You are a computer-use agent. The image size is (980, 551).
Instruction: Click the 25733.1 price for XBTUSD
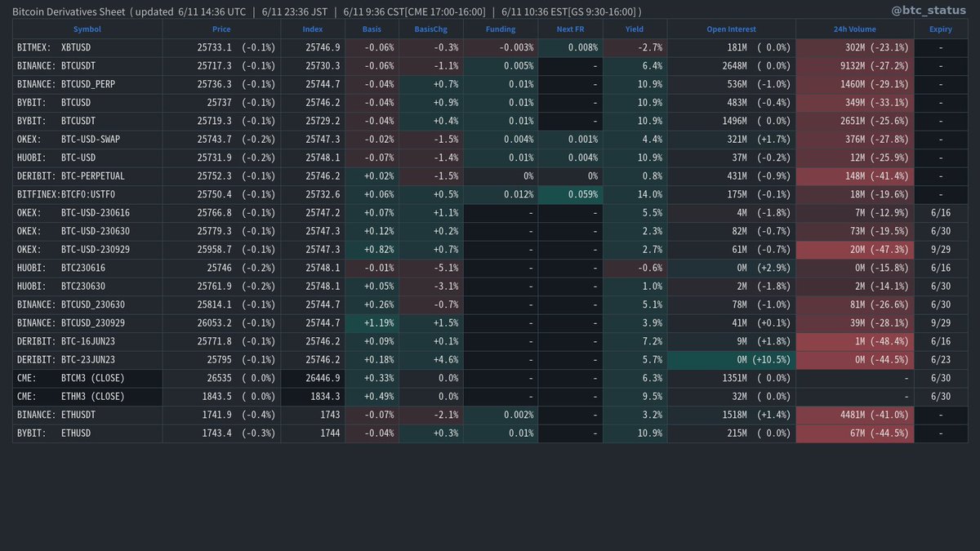click(215, 48)
